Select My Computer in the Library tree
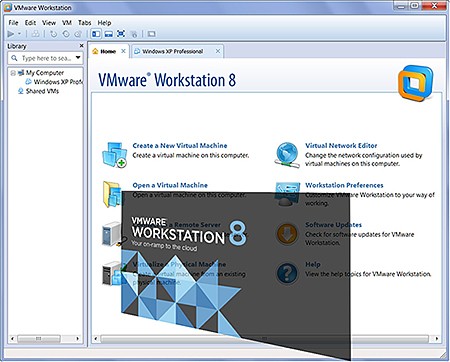 (x=45, y=73)
